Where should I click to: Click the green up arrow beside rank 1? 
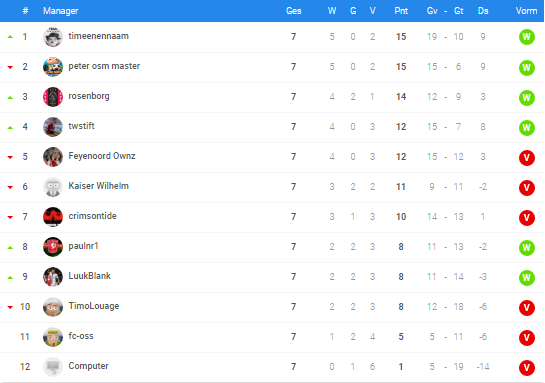[10, 36]
